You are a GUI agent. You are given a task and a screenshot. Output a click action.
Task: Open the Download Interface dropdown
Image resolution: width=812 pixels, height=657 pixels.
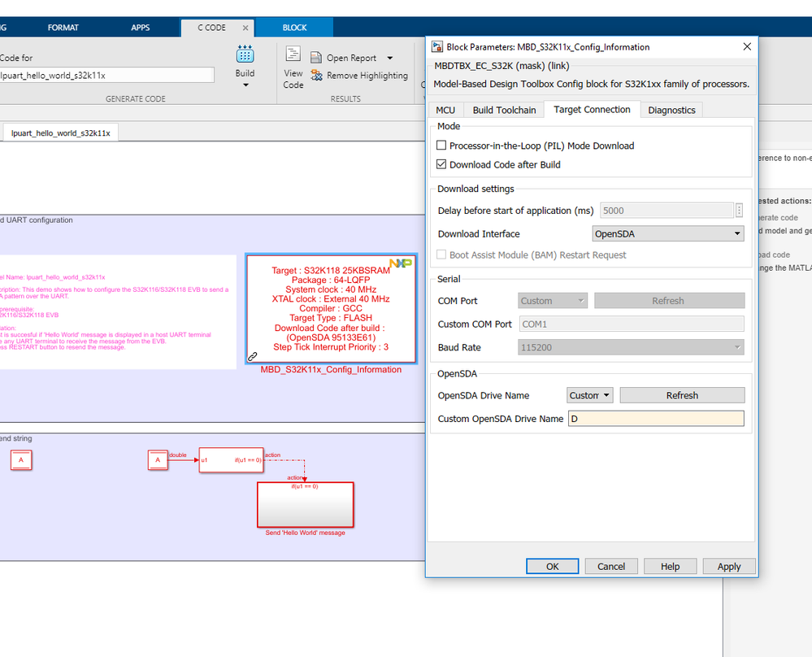tap(667, 233)
